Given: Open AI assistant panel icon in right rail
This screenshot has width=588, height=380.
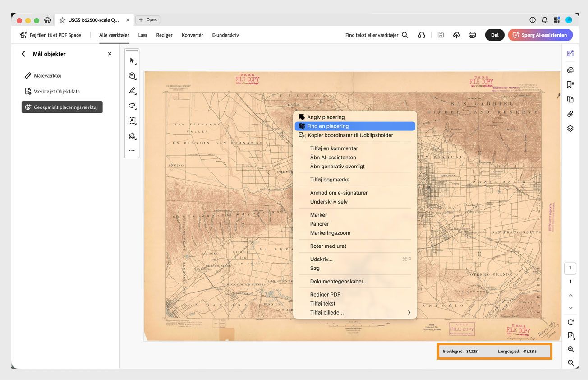Looking at the screenshot, I should (570, 53).
